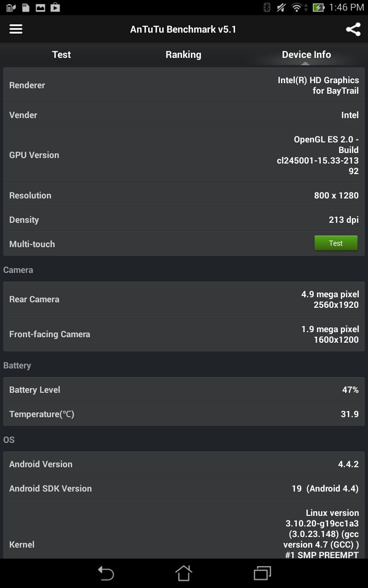Tap the share icon
Screen dimensions: 368x588
353,29
